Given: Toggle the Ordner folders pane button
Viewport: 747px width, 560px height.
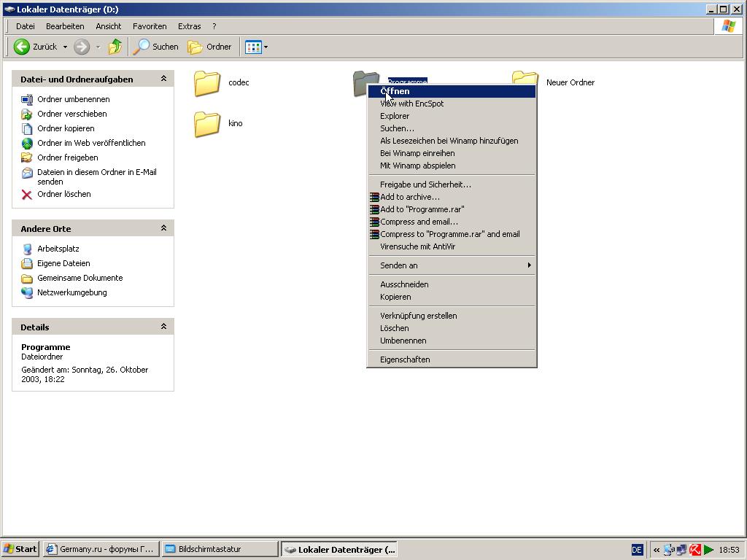Looking at the screenshot, I should click(209, 47).
